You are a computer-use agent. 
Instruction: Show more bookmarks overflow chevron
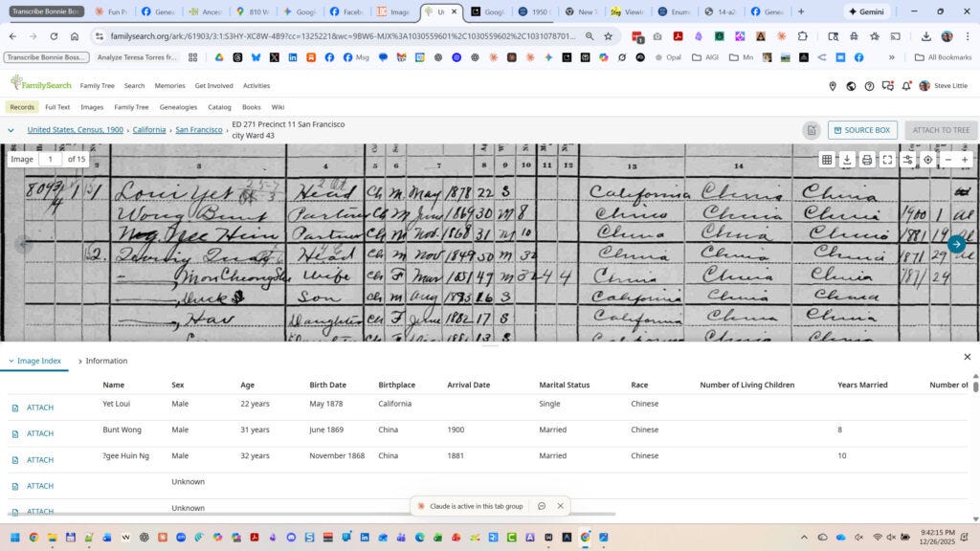click(892, 57)
